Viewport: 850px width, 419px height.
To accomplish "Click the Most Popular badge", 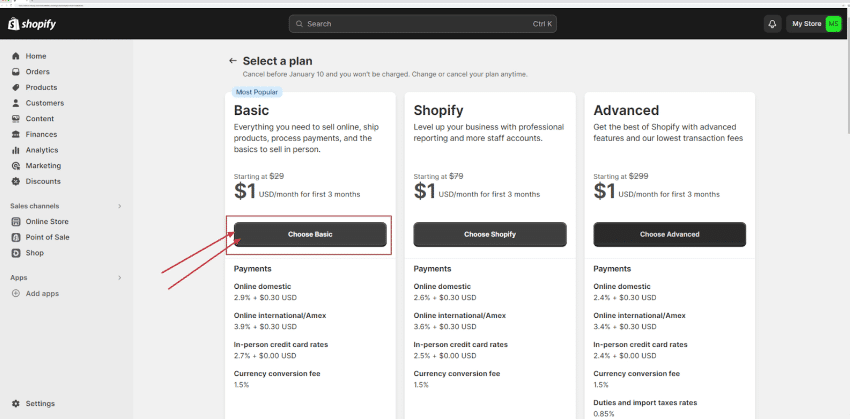I will (257, 92).
